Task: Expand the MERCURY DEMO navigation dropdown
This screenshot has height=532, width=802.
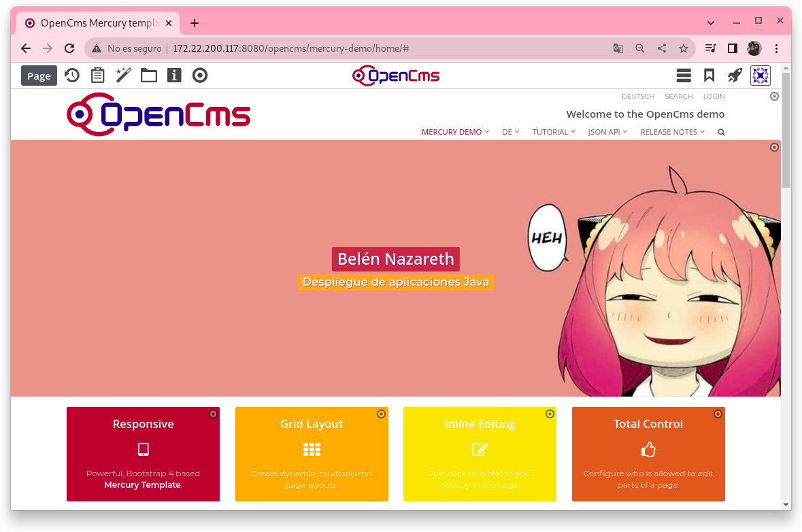Action: (x=455, y=132)
